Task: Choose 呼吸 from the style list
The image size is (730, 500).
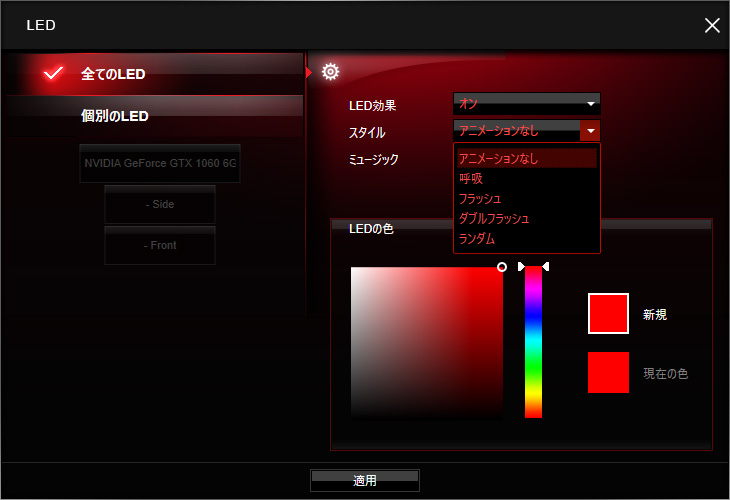Action: (527, 178)
